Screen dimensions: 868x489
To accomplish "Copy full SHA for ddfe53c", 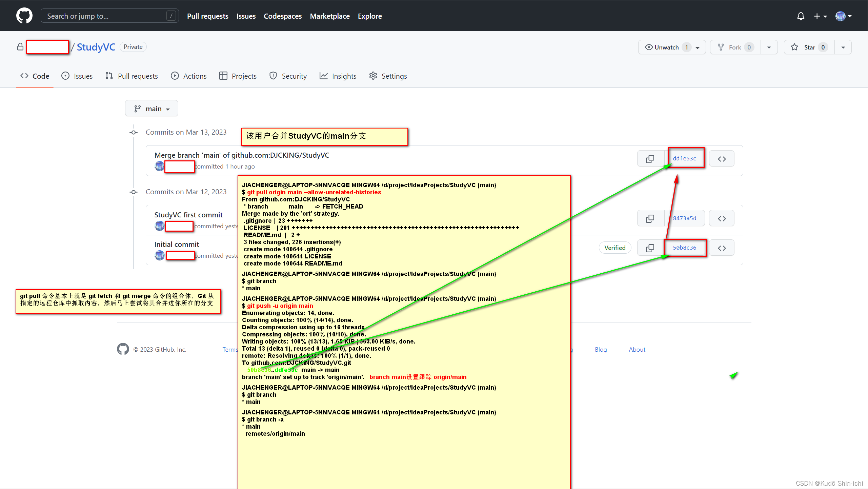I will (x=650, y=159).
